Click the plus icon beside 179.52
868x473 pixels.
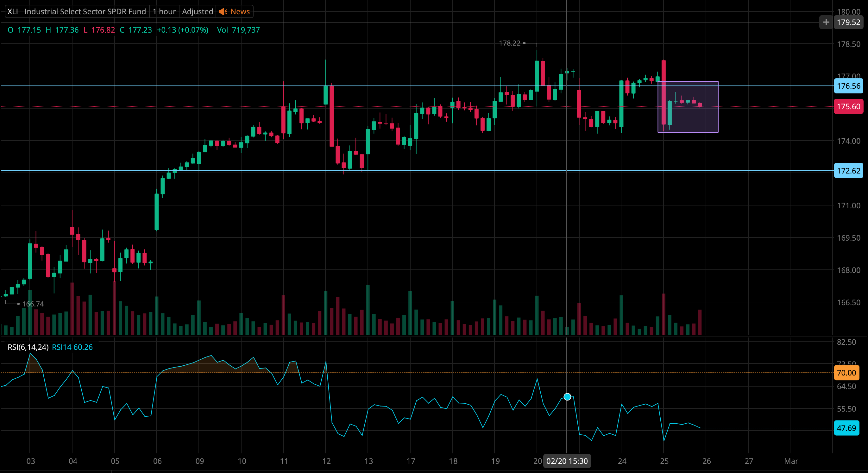click(826, 22)
